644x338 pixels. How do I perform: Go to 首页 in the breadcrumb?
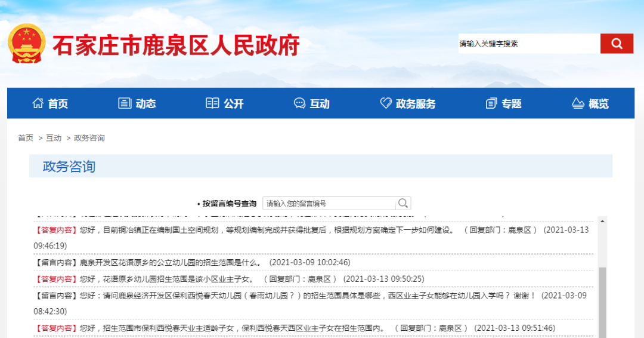26,138
